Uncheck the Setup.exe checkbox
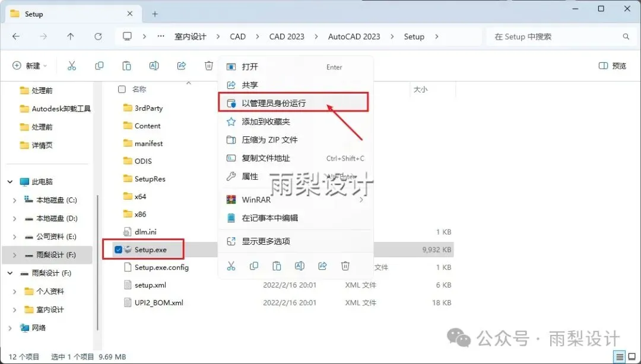 [119, 250]
